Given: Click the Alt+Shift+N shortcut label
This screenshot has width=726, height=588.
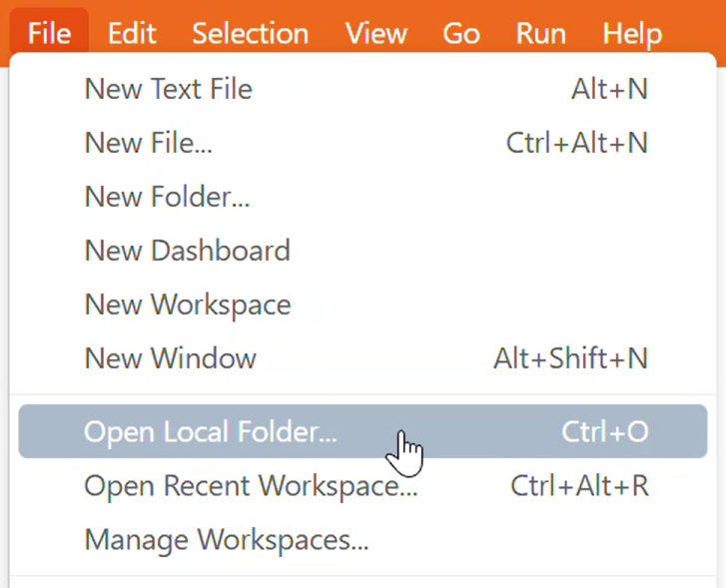Looking at the screenshot, I should click(570, 358).
